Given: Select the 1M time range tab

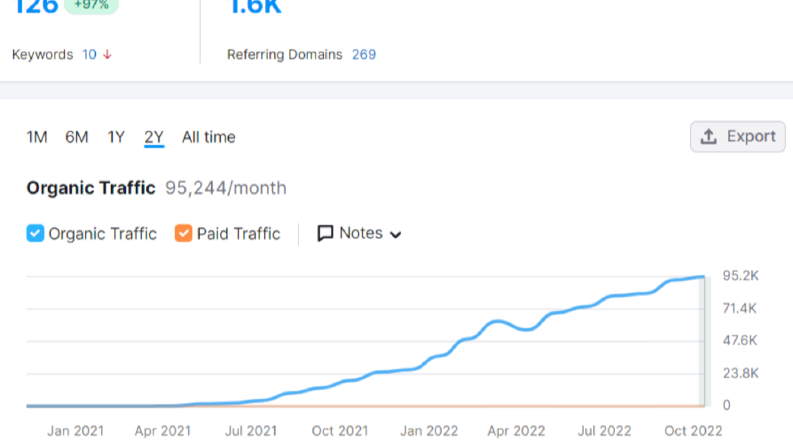Looking at the screenshot, I should point(37,137).
